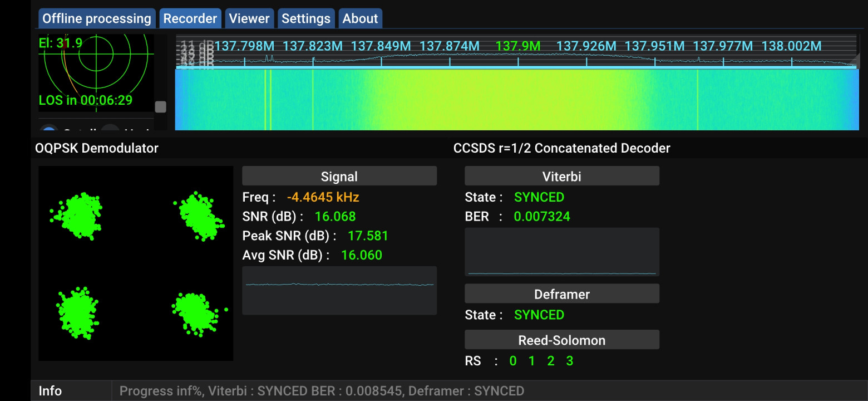Click the OQPSK constellation diagram
The image size is (868, 401).
point(136,263)
